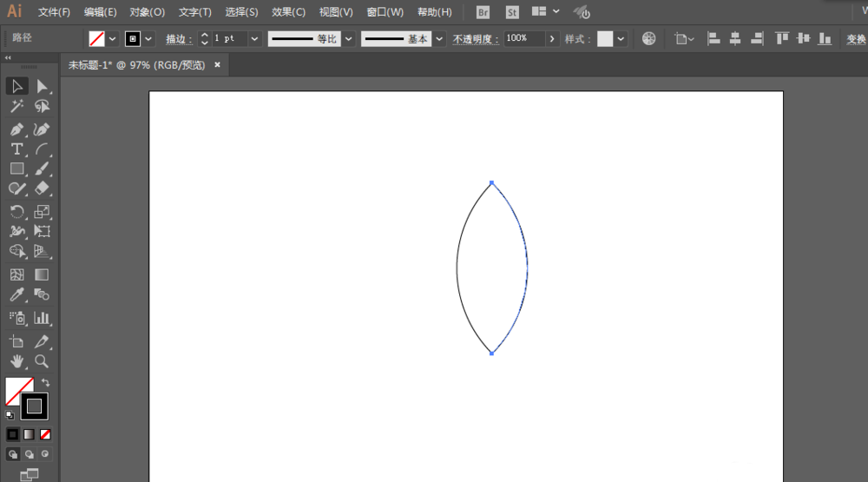
Task: Select the Symbol Sprayer tool
Action: pyautogui.click(x=16, y=318)
